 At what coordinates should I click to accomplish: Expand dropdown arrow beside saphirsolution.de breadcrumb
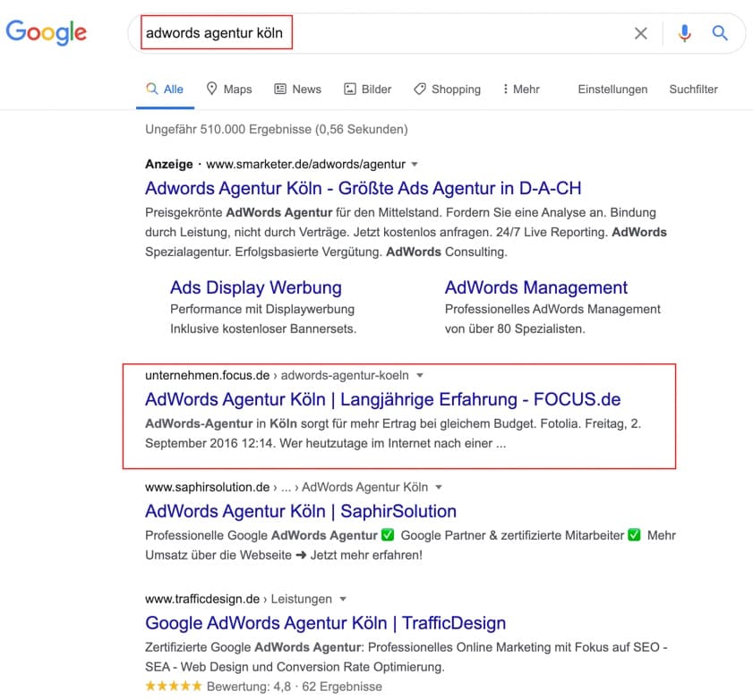[x=439, y=487]
